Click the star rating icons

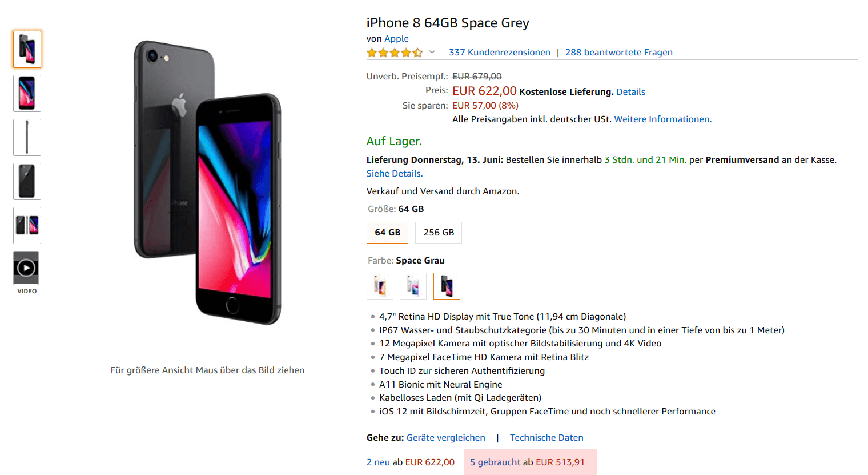tap(395, 53)
